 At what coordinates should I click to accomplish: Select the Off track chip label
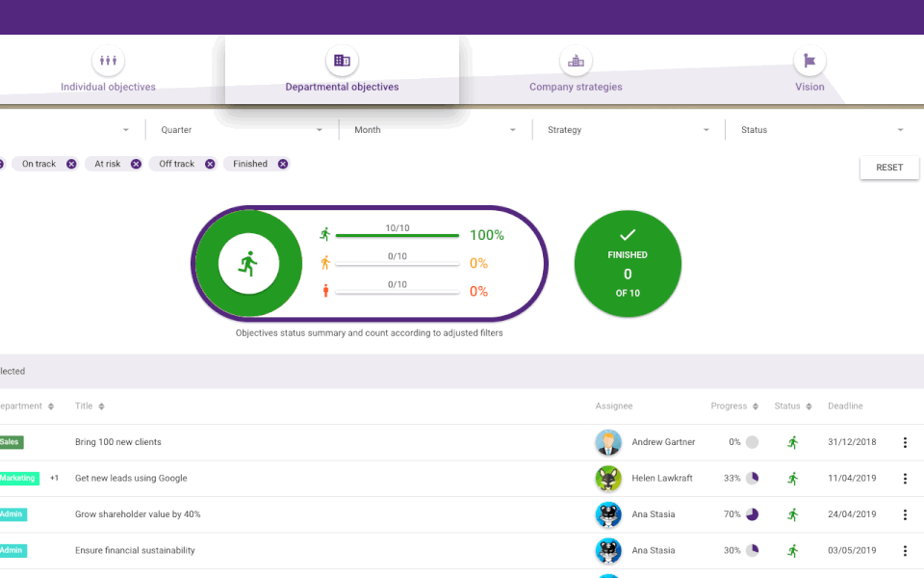176,164
